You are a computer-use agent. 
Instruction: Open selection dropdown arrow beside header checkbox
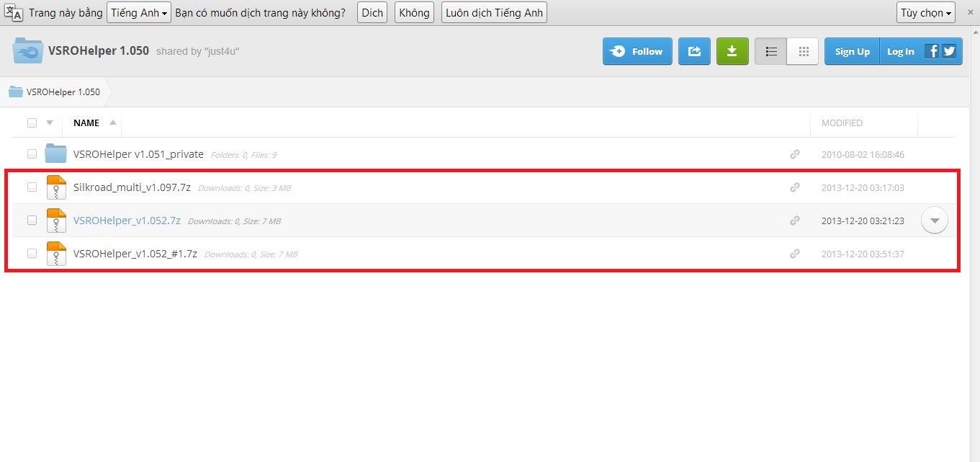click(50, 123)
